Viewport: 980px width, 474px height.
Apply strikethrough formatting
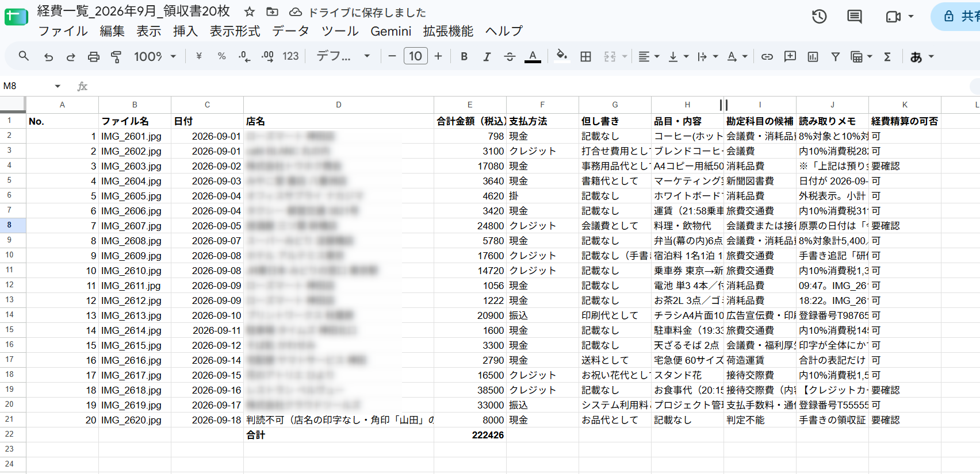[x=510, y=56]
